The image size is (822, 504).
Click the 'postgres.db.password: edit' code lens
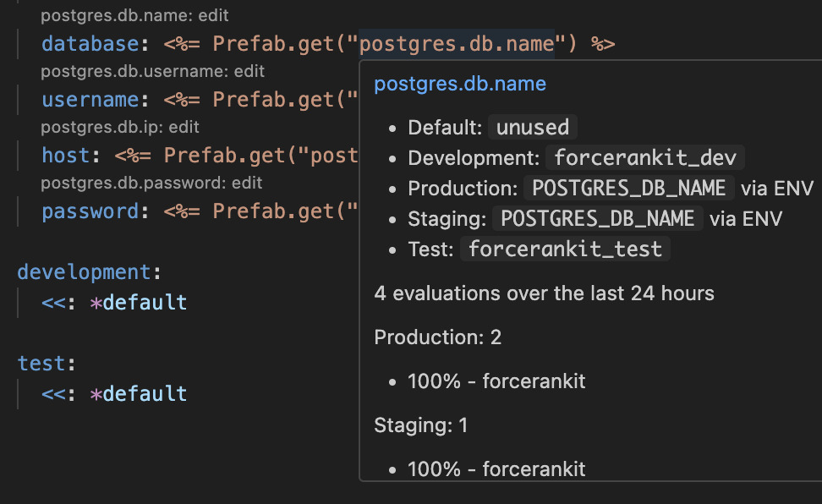(x=151, y=183)
